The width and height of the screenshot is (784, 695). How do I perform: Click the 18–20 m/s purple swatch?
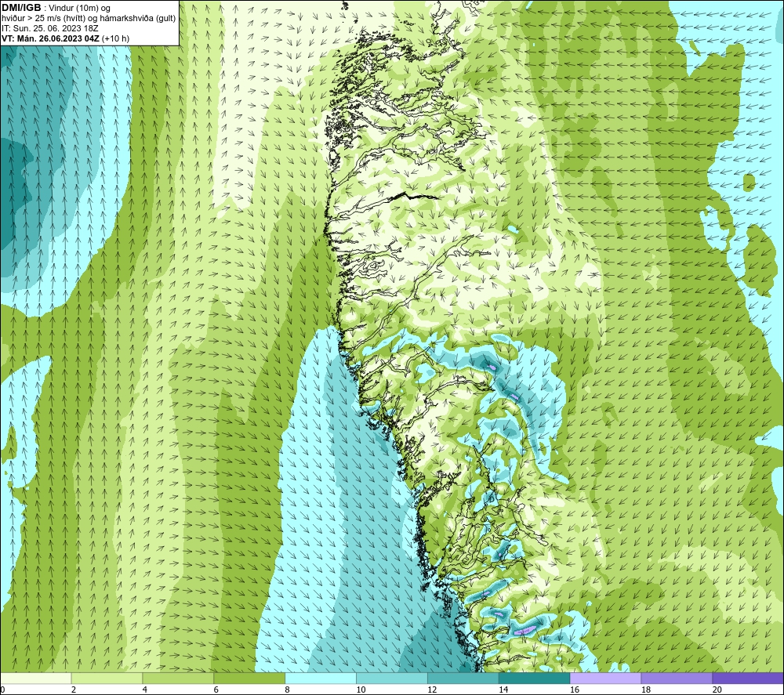point(677,678)
